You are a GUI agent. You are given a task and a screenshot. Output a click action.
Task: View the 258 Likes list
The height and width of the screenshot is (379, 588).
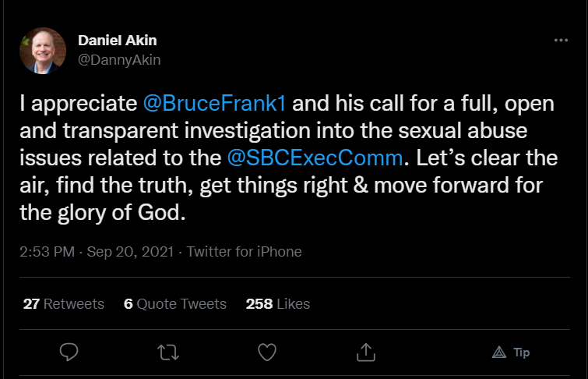pos(278,304)
